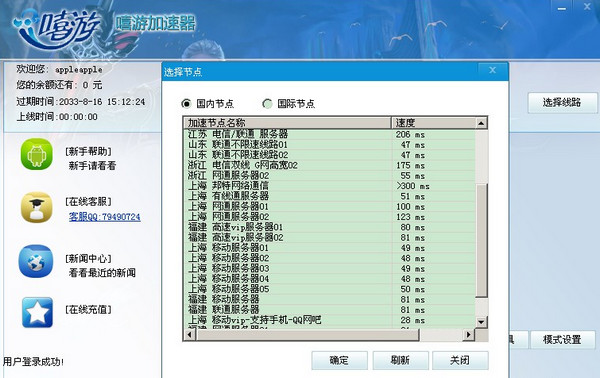Select node 山东 联通不限速线路01

(330, 145)
